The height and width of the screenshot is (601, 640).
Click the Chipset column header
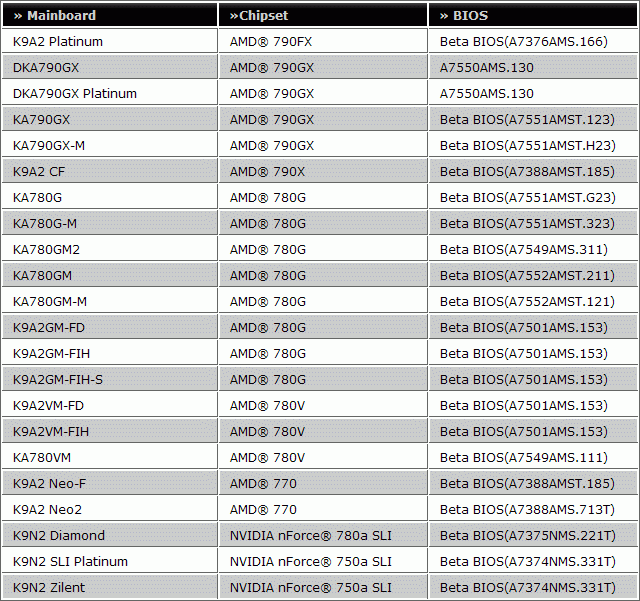pos(258,15)
